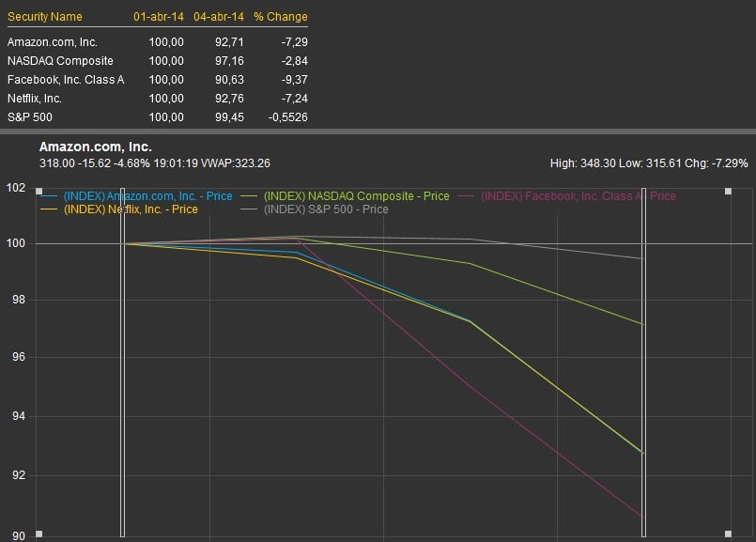Select the S&P 500 row name
Viewport: 756px width, 542px height.
click(30, 117)
